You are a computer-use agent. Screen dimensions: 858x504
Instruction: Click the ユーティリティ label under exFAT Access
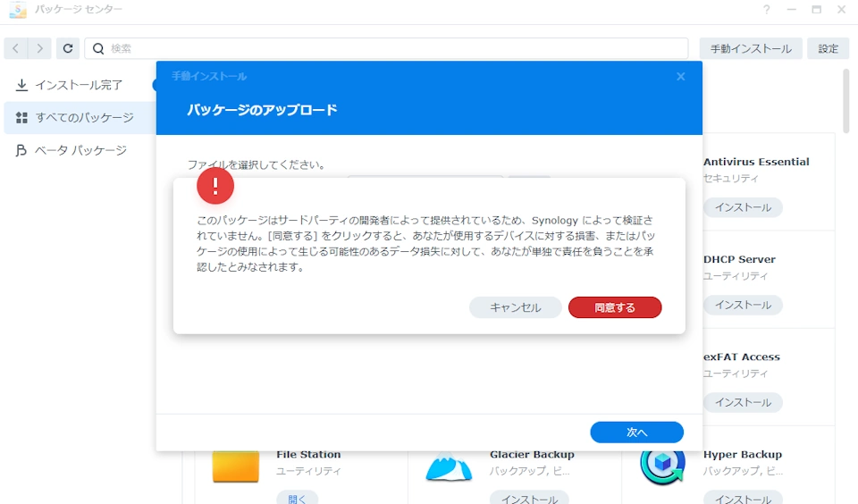[736, 374]
